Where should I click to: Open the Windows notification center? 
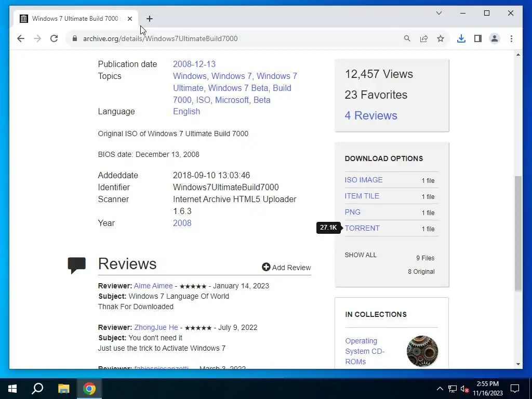pyautogui.click(x=515, y=389)
